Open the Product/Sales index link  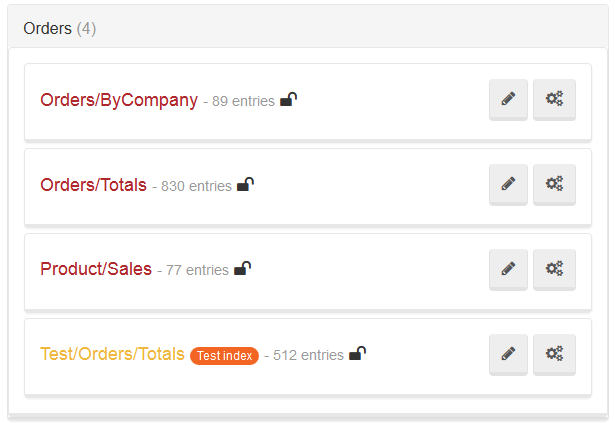tap(96, 269)
